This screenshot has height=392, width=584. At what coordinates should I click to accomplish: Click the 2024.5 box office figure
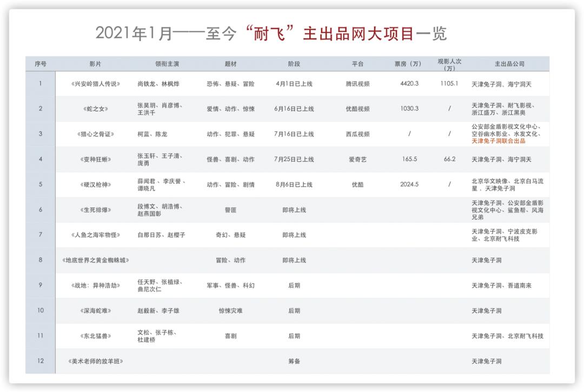click(x=407, y=183)
